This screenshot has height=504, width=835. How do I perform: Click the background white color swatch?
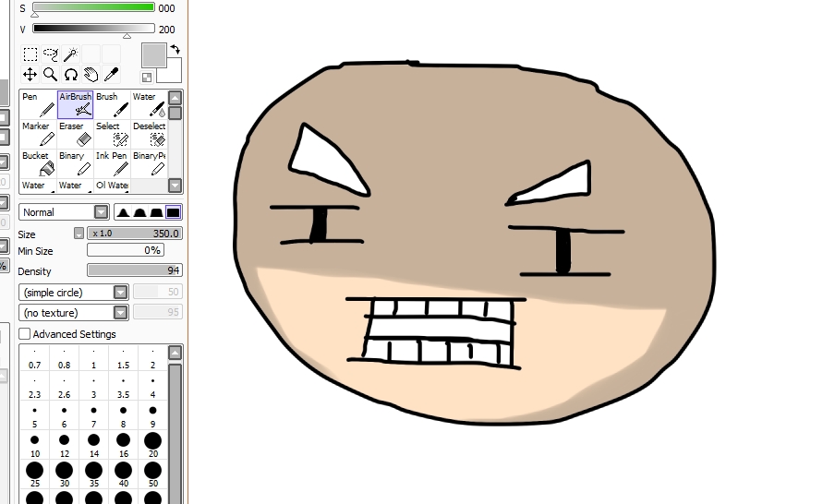tap(172, 74)
